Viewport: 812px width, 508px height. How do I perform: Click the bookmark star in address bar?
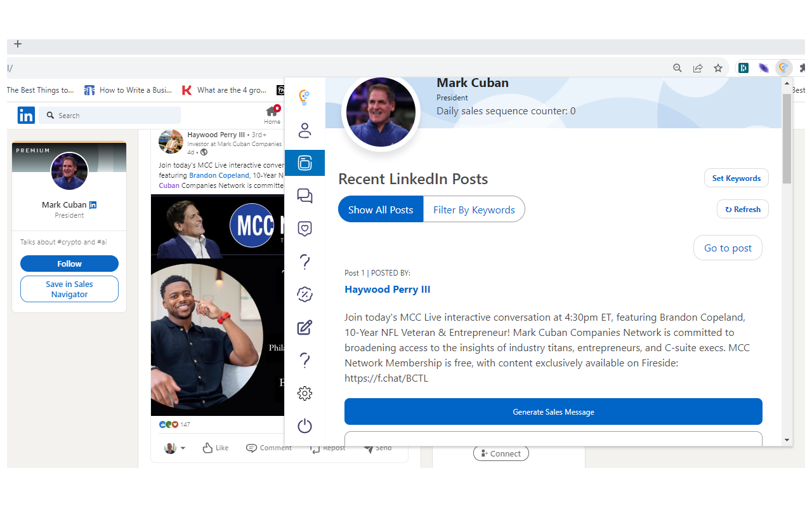click(717, 68)
